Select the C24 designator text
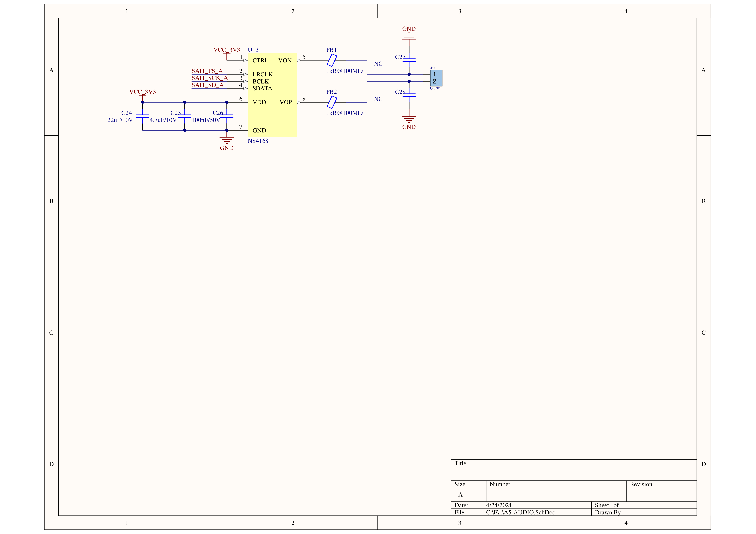 [x=126, y=113]
